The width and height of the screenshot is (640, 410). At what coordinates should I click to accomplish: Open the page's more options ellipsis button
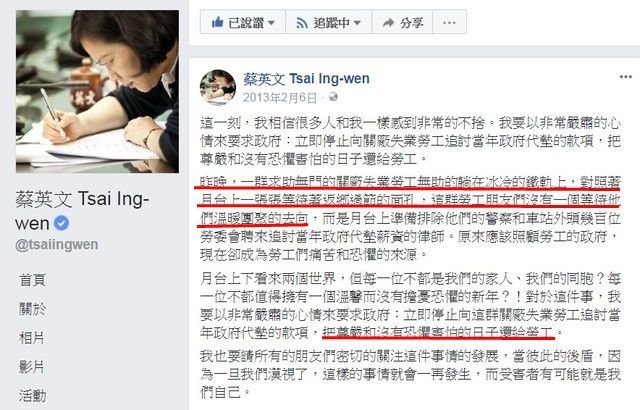[x=449, y=22]
